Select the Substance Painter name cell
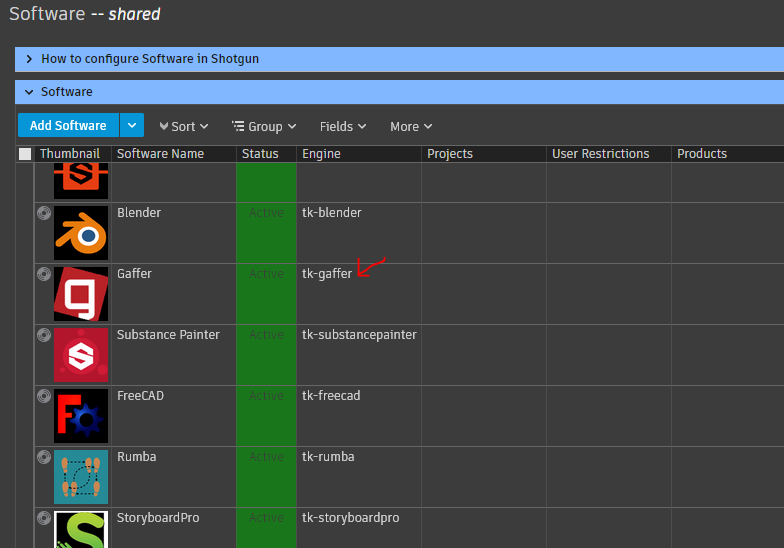This screenshot has height=548, width=784. point(174,355)
